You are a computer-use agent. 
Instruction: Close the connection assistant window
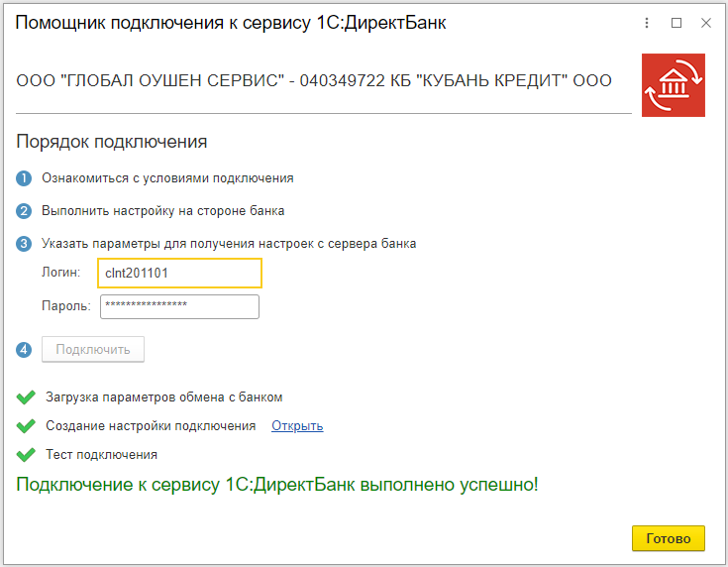click(706, 23)
